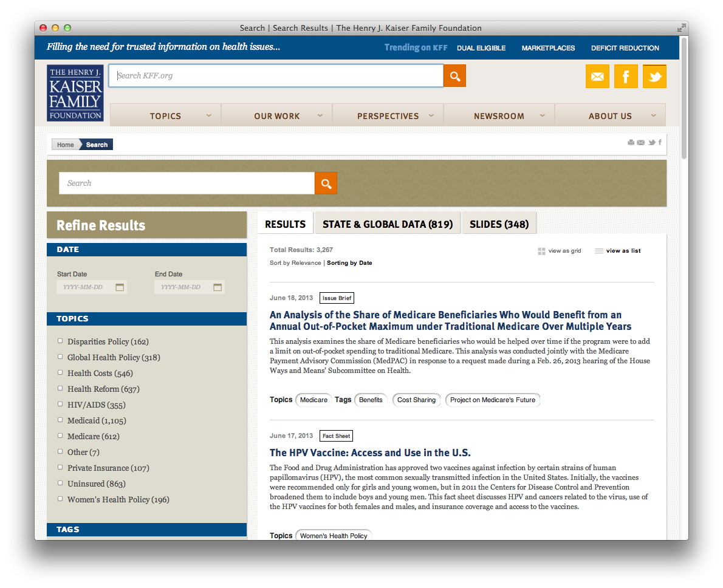The height and width of the screenshot is (588, 723).
Task: Click the small Facebook share icon
Action: 660,143
